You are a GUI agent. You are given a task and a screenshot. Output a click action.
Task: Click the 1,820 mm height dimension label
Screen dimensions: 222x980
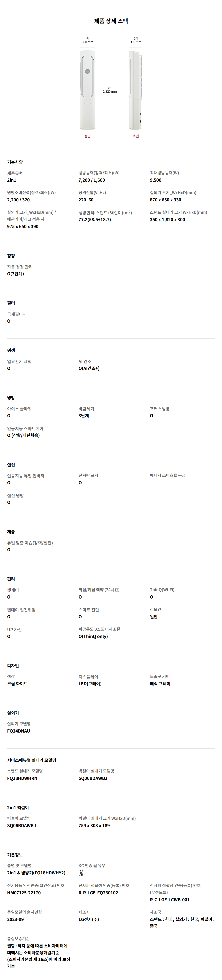coord(110,91)
